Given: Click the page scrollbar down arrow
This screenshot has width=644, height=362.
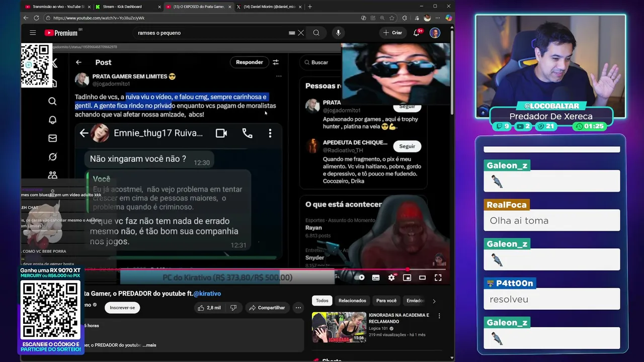Looking at the screenshot, I should coord(452,358).
